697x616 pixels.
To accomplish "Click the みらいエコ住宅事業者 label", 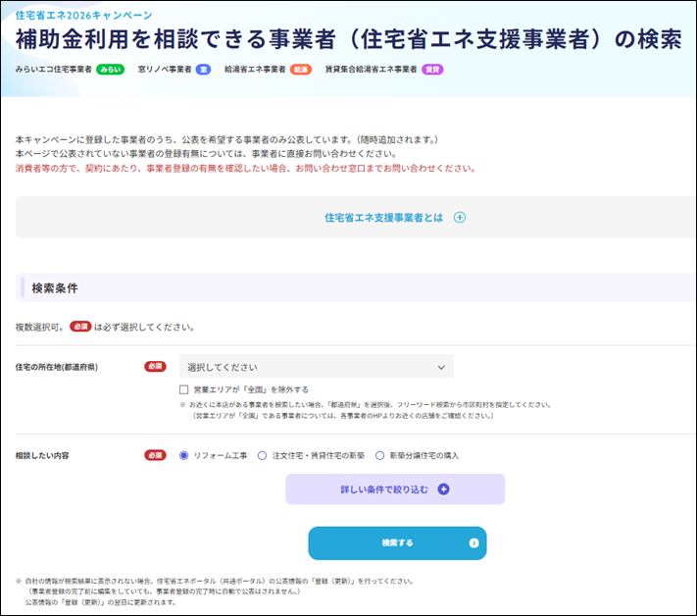I will [54, 70].
